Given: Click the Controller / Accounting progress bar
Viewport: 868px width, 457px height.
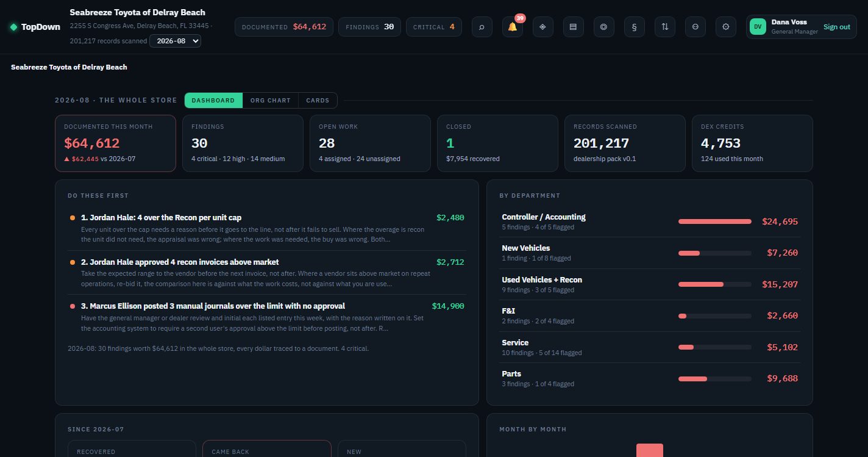Looking at the screenshot, I should click(x=714, y=221).
